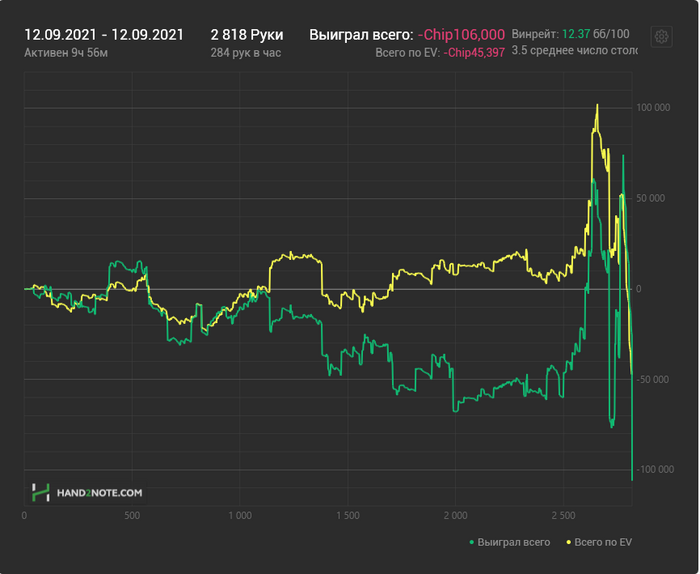
Task: Click the 2 000 x-axis label
Action: click(456, 516)
